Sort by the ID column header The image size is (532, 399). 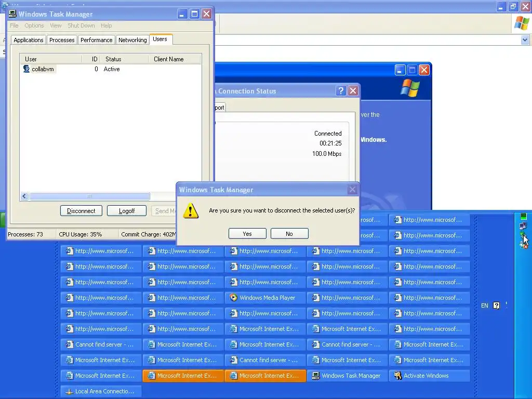(x=91, y=59)
